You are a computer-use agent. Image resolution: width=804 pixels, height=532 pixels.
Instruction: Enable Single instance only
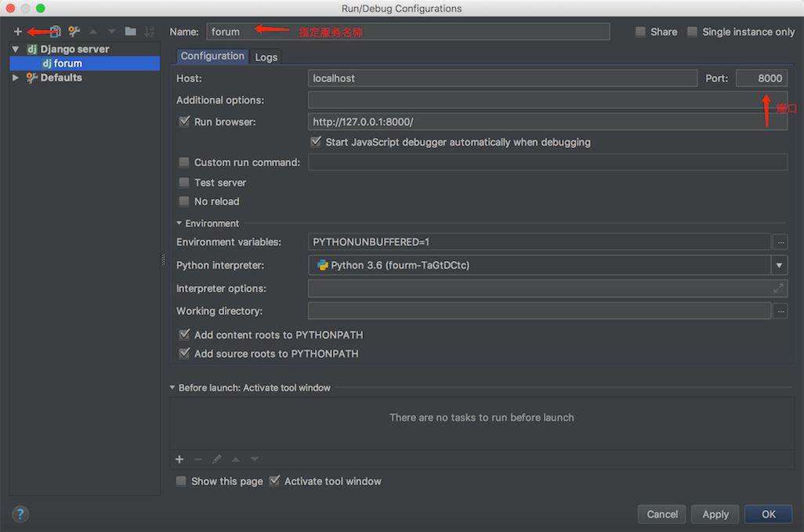point(692,32)
